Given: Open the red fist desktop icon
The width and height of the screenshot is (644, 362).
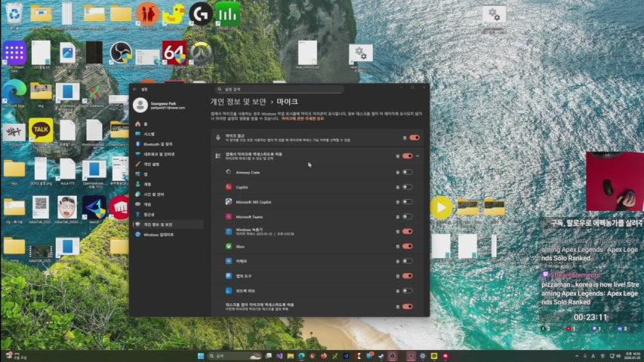Looking at the screenshot, I should point(119,208).
